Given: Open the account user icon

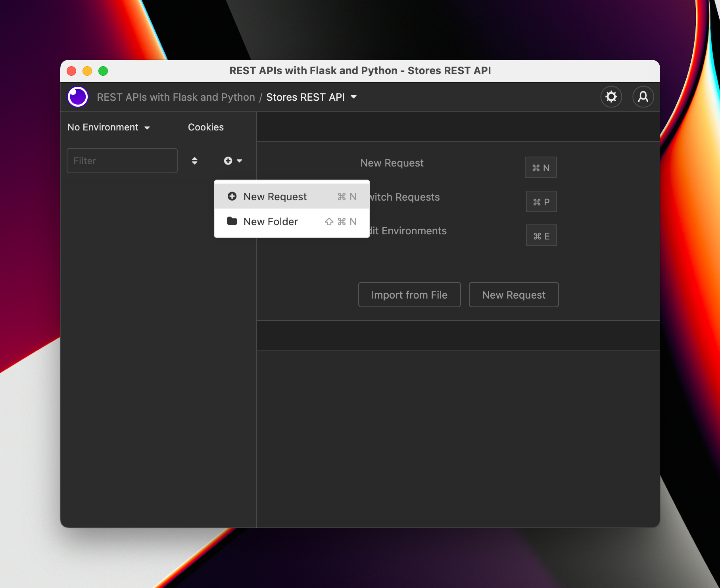Looking at the screenshot, I should [x=643, y=97].
